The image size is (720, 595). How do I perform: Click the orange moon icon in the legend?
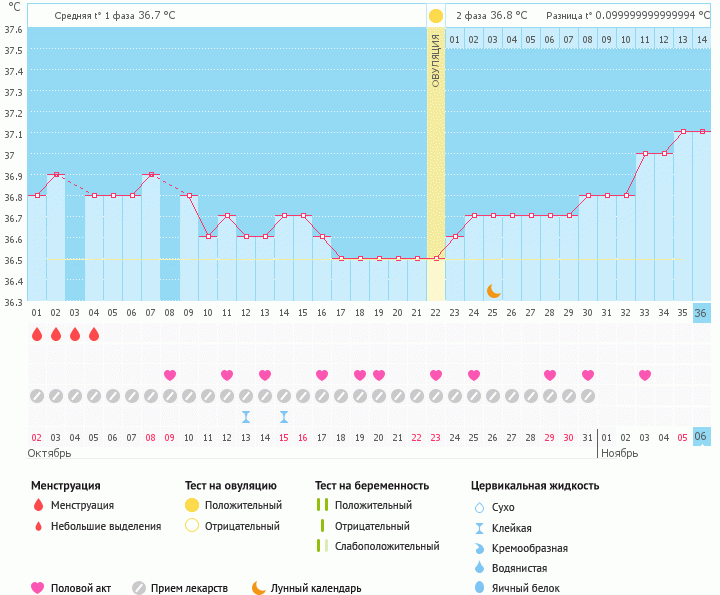pyautogui.click(x=259, y=589)
